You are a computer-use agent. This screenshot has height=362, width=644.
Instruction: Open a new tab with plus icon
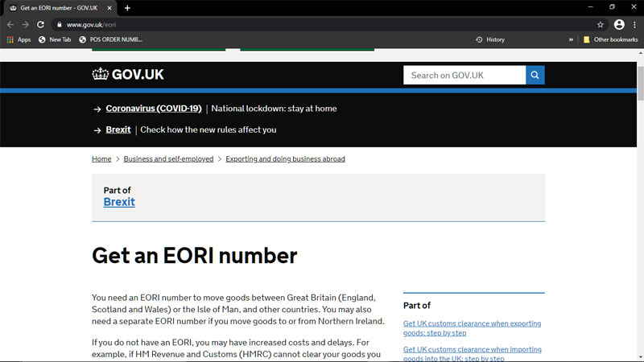127,8
